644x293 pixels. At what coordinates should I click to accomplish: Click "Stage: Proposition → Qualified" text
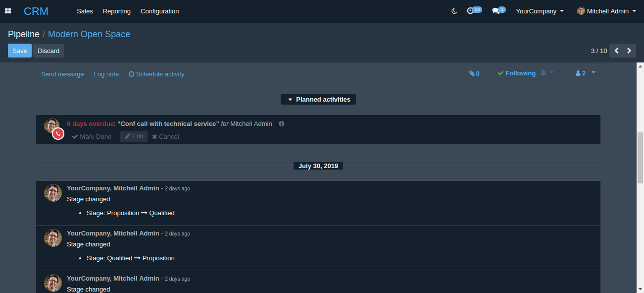(x=131, y=213)
